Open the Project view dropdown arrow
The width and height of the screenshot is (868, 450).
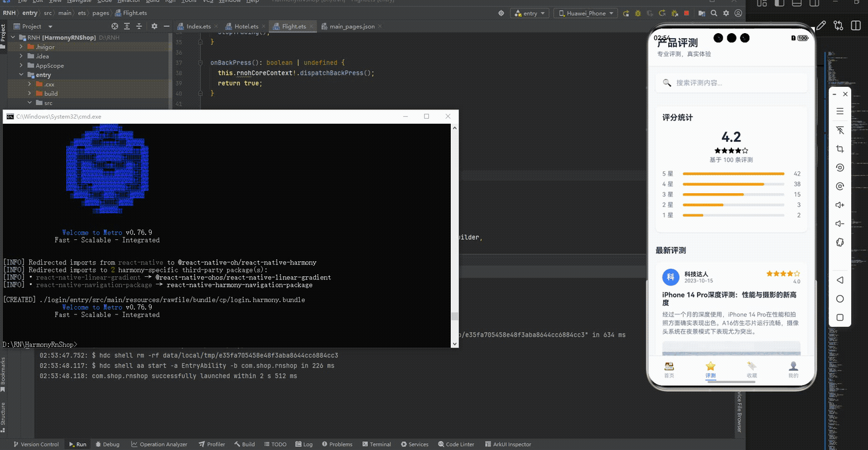coord(51,26)
